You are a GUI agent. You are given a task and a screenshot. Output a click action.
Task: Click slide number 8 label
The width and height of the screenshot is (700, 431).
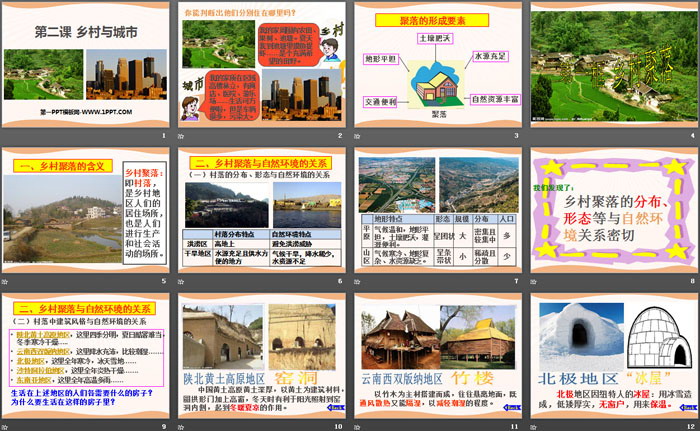coord(693,281)
